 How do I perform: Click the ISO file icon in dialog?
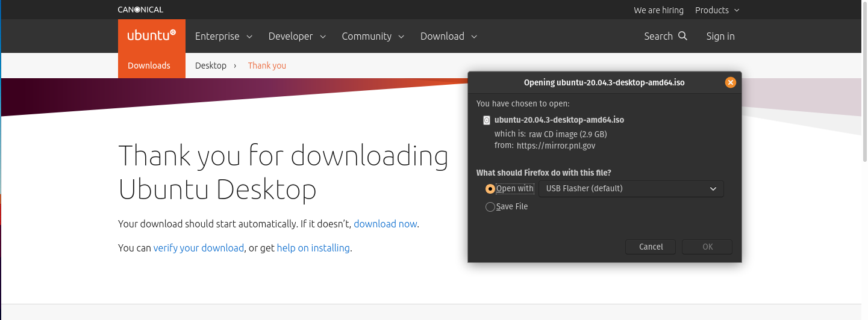tap(487, 120)
